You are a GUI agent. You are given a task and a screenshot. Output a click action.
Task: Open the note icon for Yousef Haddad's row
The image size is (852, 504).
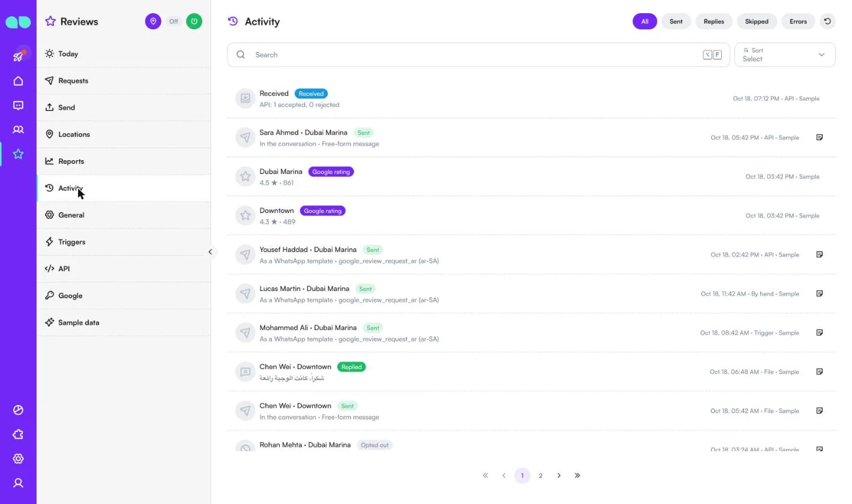(820, 254)
